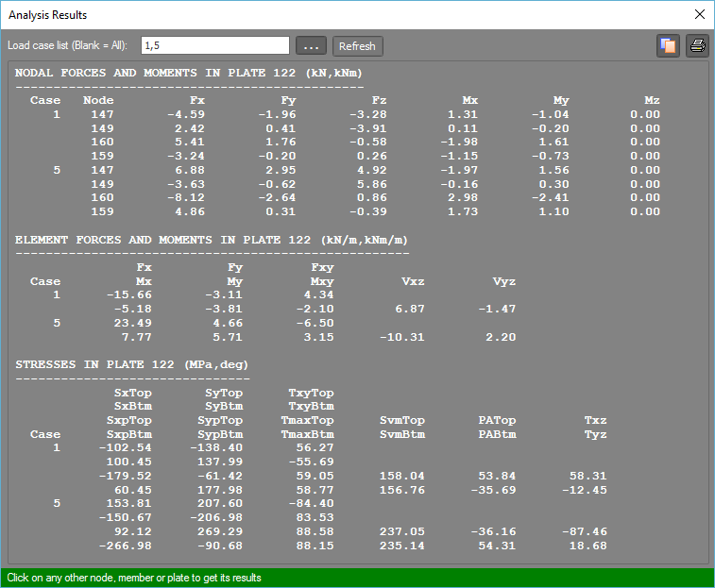This screenshot has width=715, height=588.
Task: Click the Fx value -8.12
Action: [x=186, y=197]
